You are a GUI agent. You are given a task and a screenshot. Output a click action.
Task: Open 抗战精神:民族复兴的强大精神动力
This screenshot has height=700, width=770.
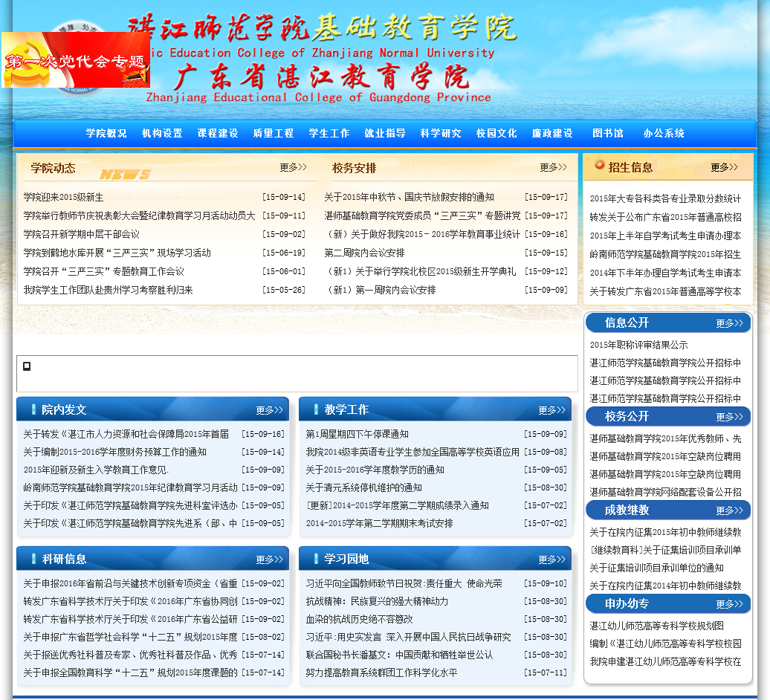377,601
